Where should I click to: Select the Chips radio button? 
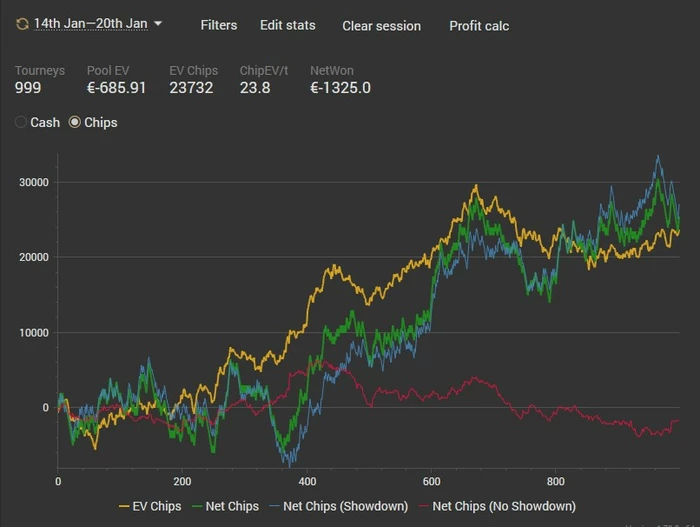tap(74, 122)
